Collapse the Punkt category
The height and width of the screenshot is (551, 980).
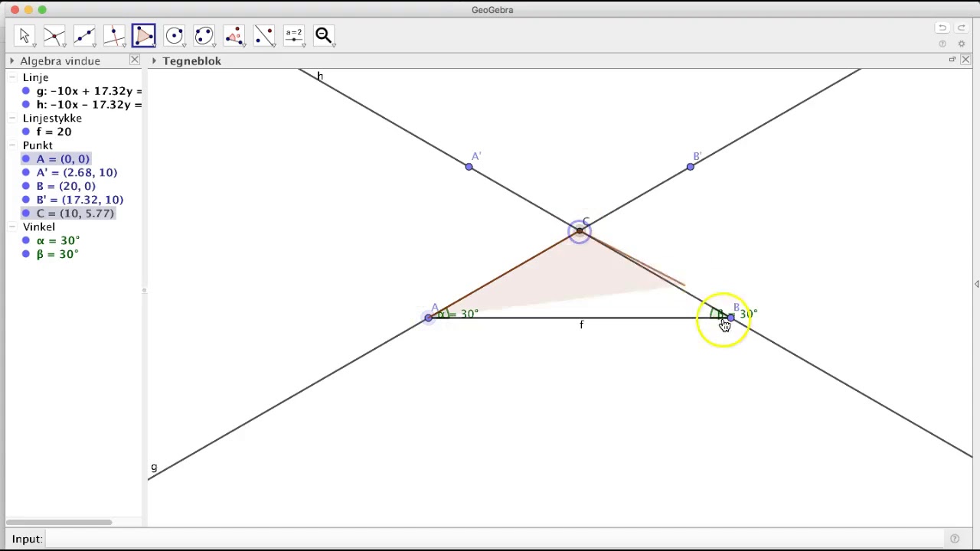coord(12,145)
